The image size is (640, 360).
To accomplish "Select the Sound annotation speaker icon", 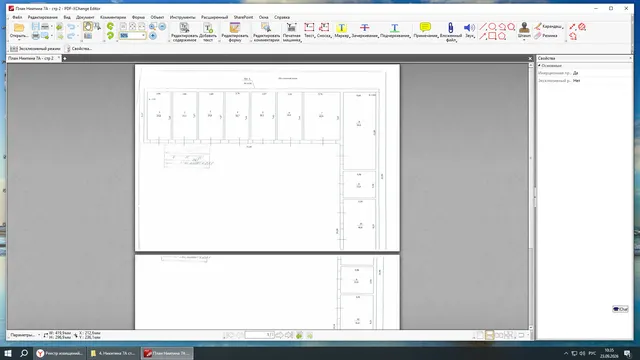I will [469, 31].
